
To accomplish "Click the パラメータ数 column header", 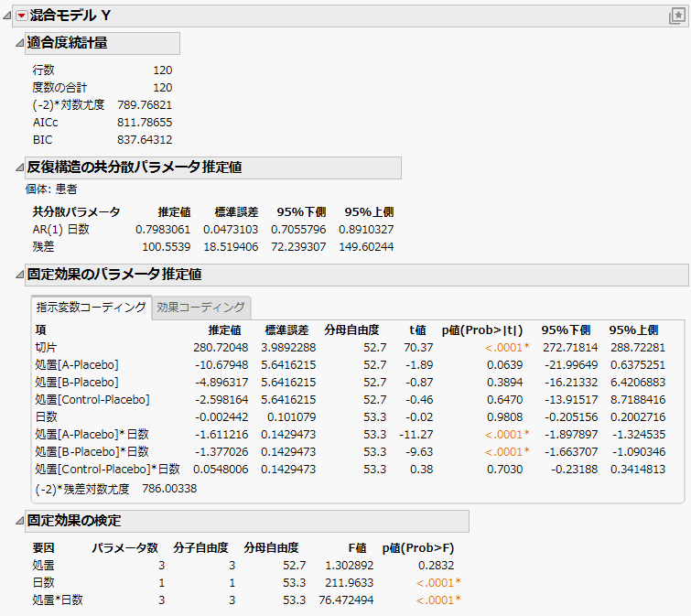I will 124,547.
